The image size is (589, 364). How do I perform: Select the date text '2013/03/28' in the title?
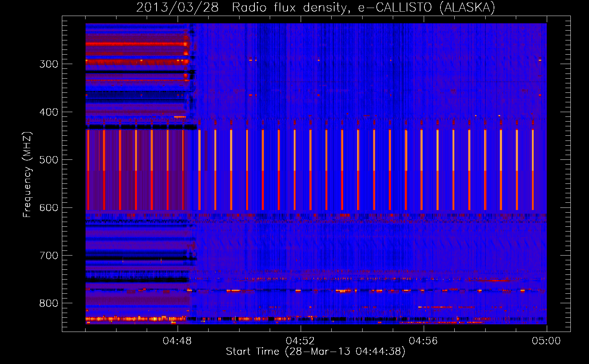[x=177, y=8]
